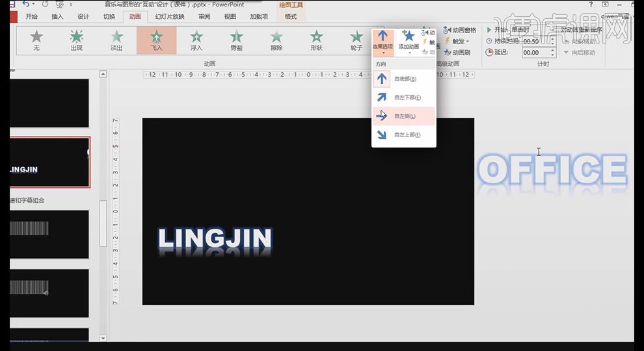Select the 动画 (Animations) ribbon tab

pos(135,16)
